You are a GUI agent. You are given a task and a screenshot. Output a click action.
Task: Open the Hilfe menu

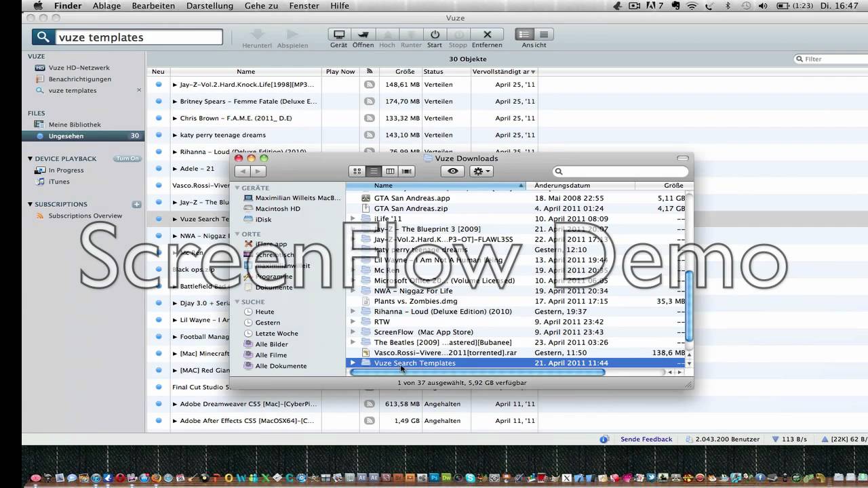click(x=339, y=5)
